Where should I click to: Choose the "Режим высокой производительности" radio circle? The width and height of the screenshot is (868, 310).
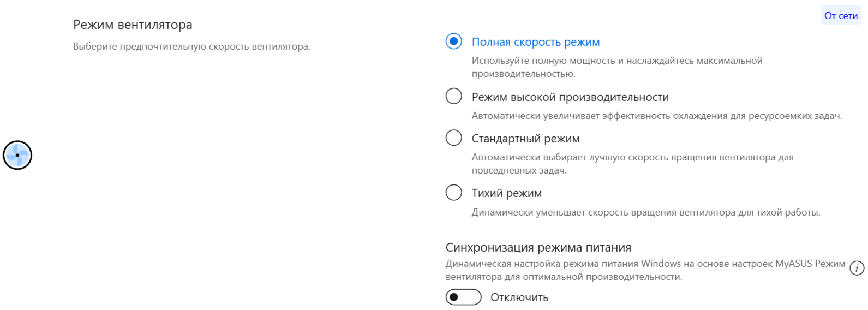(x=454, y=97)
